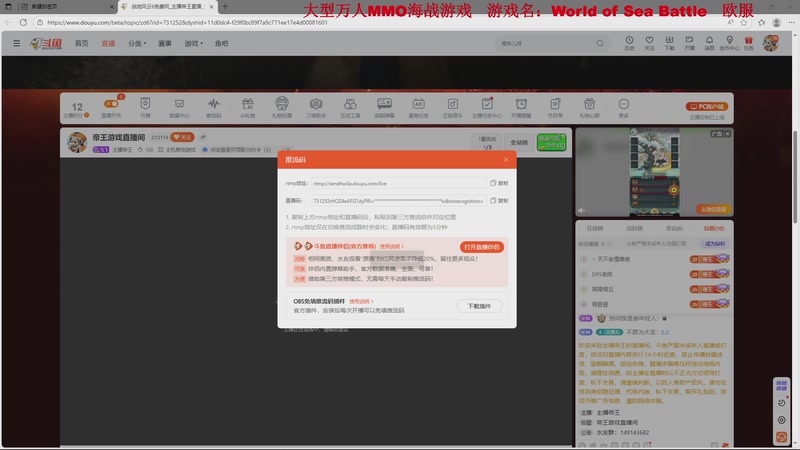
Task: Open the 关注 heart icon in header
Action: [x=649, y=43]
